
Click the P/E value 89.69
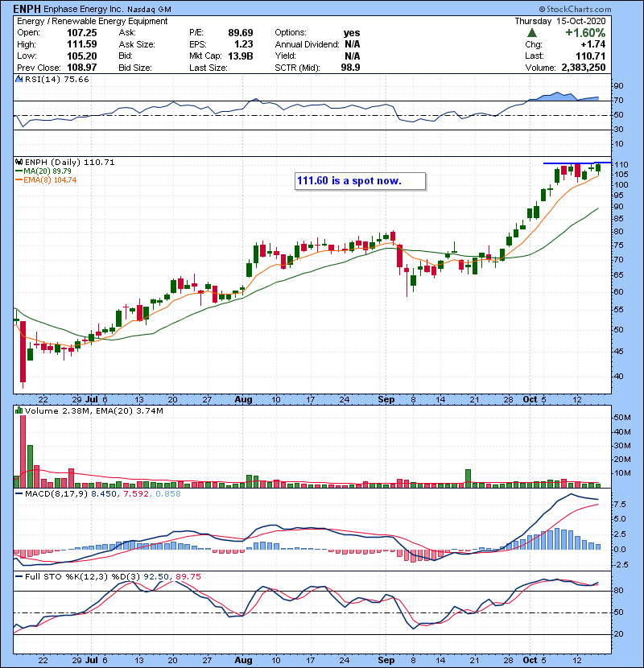(x=241, y=33)
